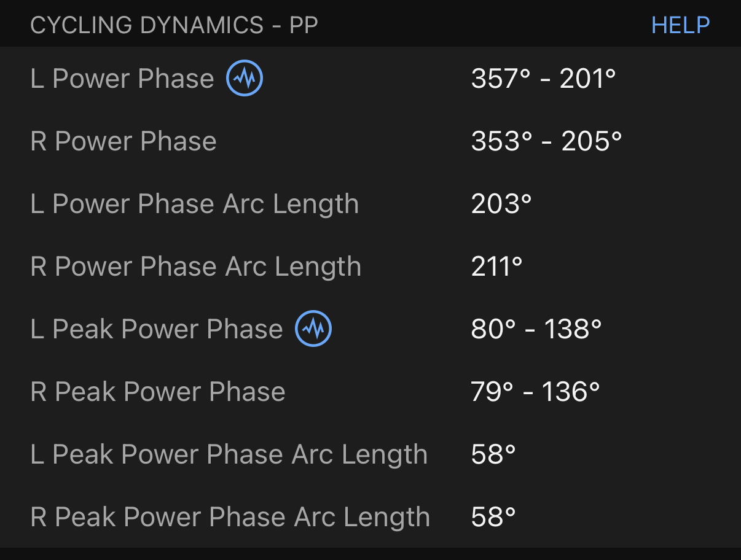Viewport: 741px width, 560px height.
Task: Click the L Power Phase value 357° - 201°
Action: pos(543,79)
